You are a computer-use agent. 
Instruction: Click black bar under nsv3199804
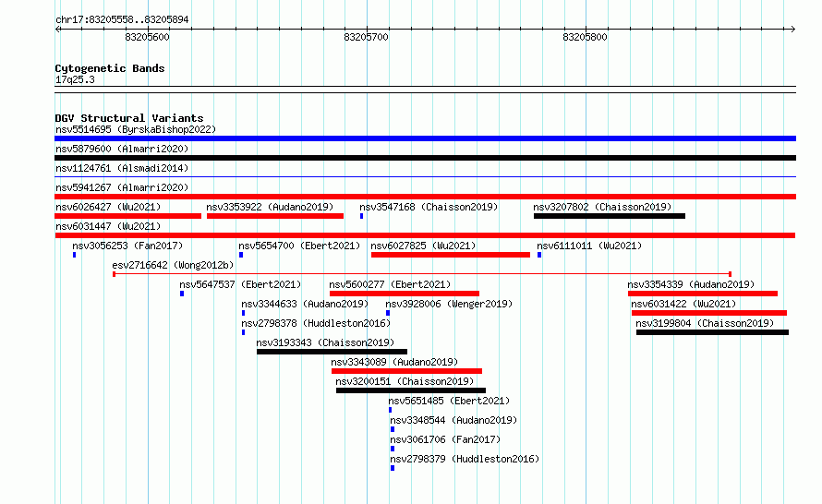coord(712,332)
